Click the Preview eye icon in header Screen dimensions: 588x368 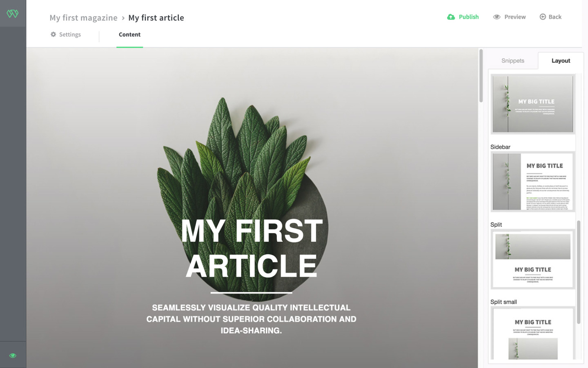[x=496, y=17]
